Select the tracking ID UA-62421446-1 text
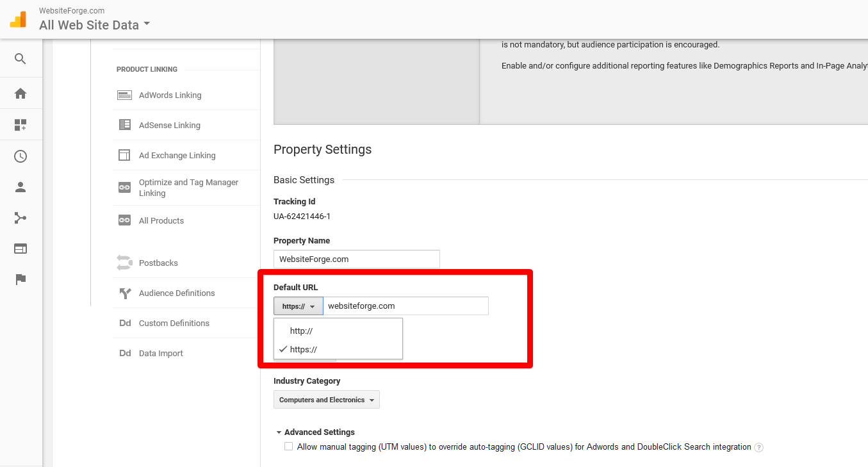 [x=302, y=217]
